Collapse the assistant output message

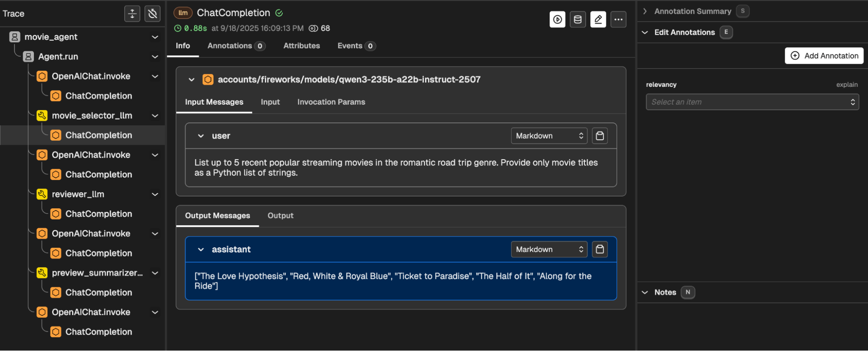coord(201,249)
